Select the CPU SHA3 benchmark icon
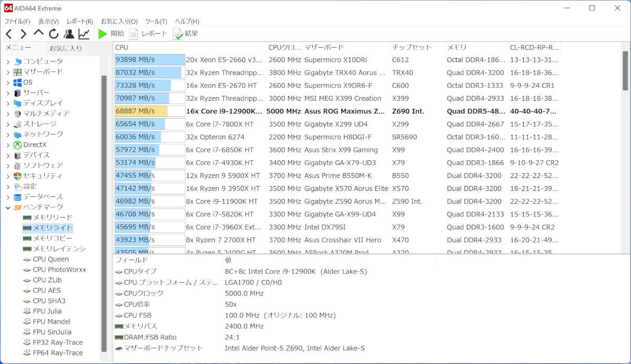This screenshot has height=364, width=631. pyautogui.click(x=27, y=301)
